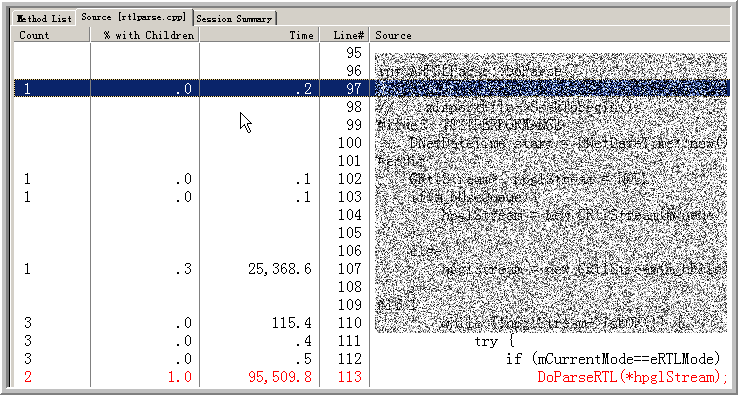The image size is (738, 395).
Task: Select the row with time 25,368.6
Action: 372,269
